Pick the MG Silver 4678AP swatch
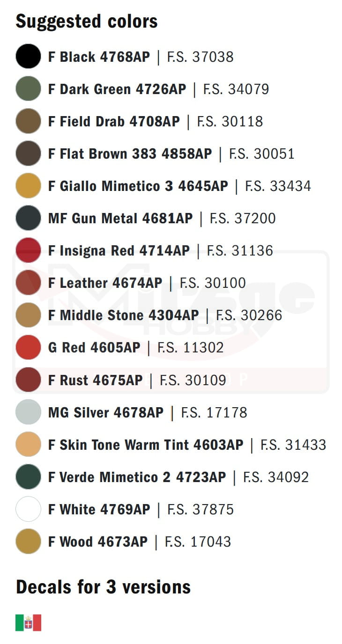The image size is (342, 644). coord(28,412)
